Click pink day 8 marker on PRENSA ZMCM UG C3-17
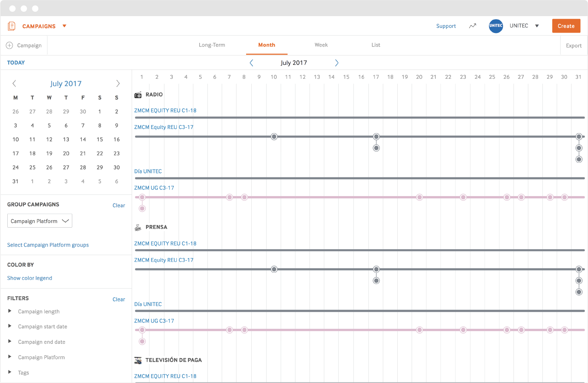Viewport: 588px width, 383px height. click(x=244, y=330)
